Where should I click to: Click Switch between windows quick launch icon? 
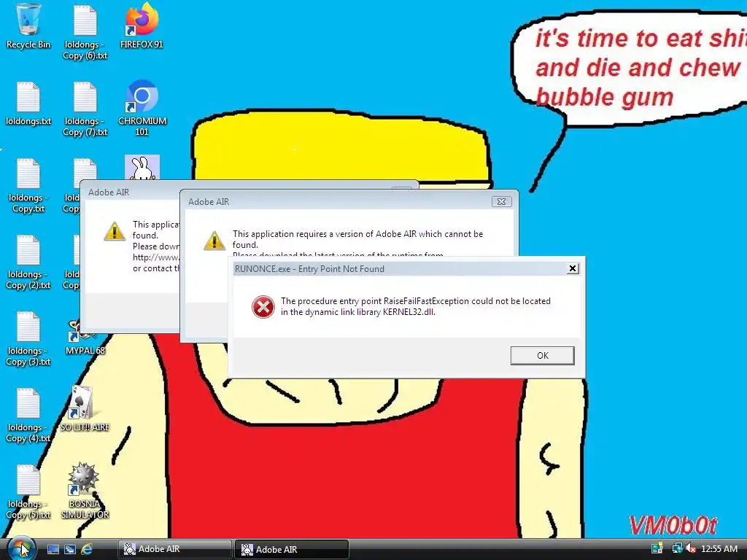tap(69, 549)
